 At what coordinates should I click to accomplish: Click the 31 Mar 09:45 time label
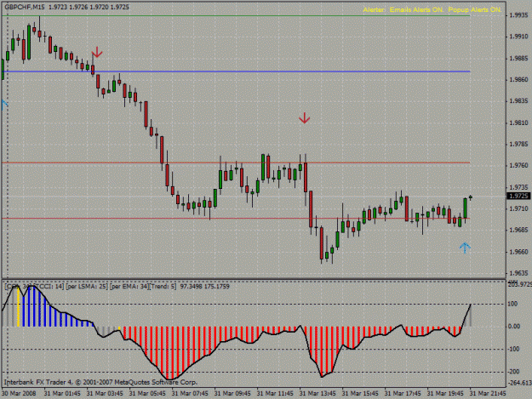232,394
